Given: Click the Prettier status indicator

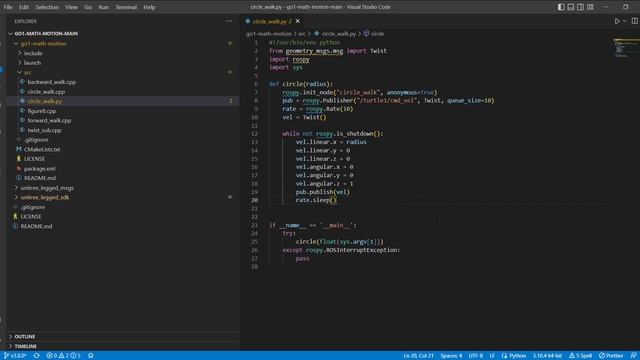Looking at the screenshot, I should coord(611,356).
